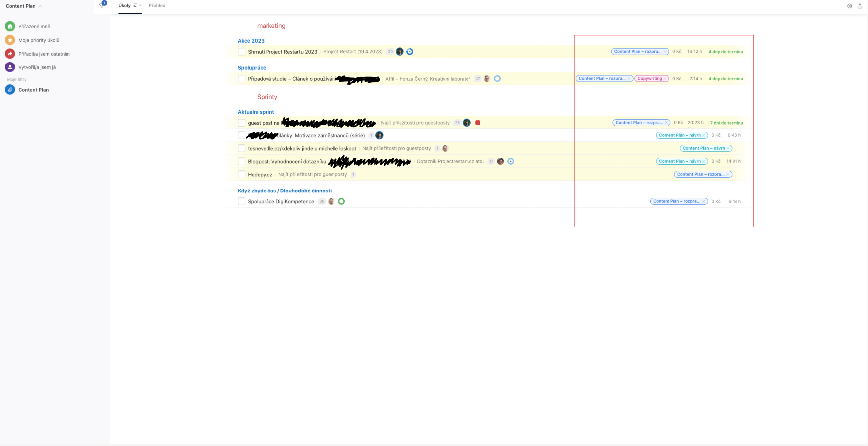Complete the tesnevedle.cz task checkbox

tap(241, 148)
